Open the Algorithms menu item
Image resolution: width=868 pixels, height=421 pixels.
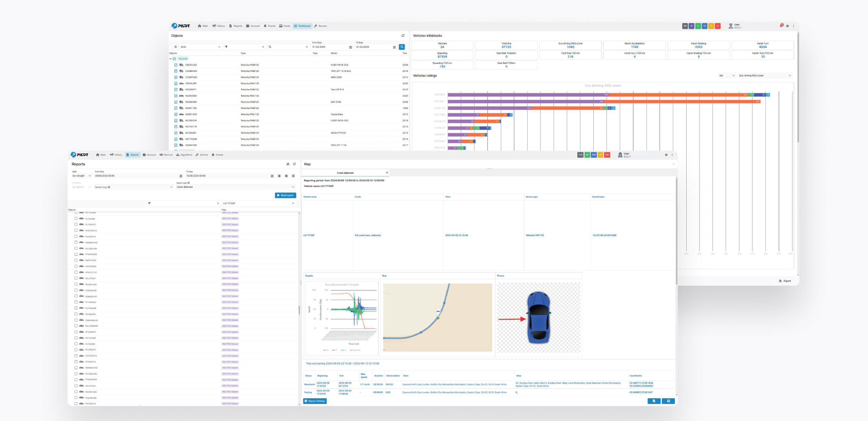(184, 155)
